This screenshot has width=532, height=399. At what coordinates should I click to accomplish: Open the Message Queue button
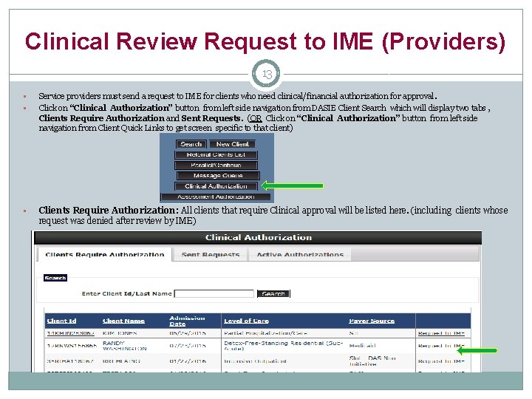[218, 176]
